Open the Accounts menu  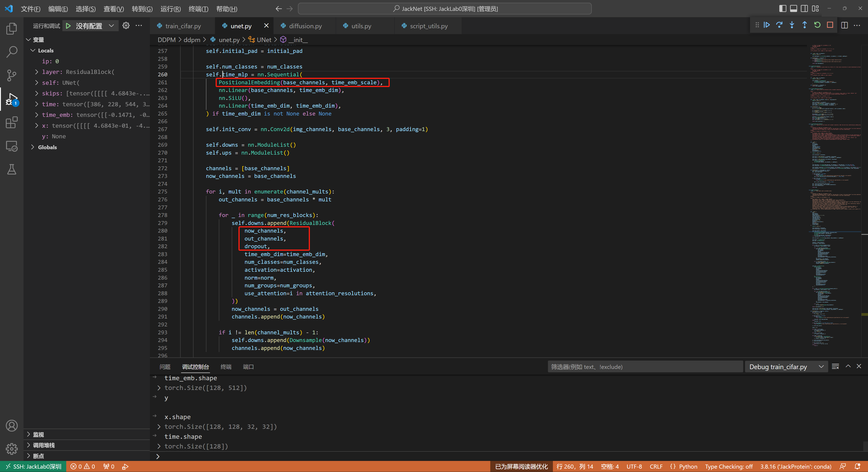coord(12,425)
